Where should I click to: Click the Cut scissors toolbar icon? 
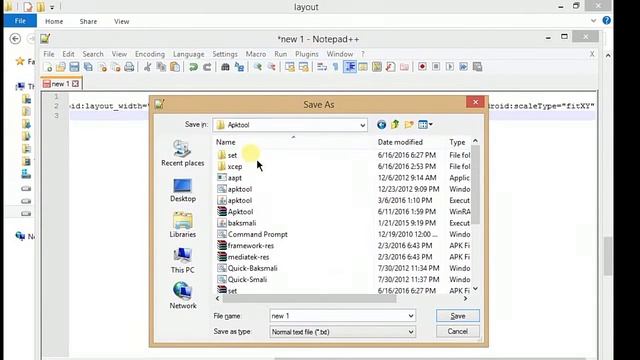click(x=147, y=67)
